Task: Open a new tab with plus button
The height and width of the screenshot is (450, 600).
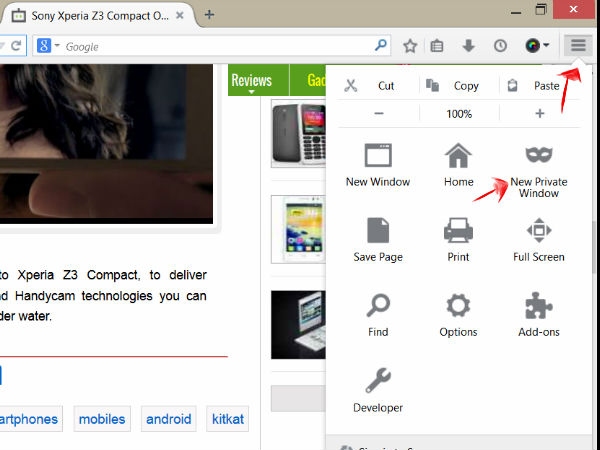Action: pos(209,15)
